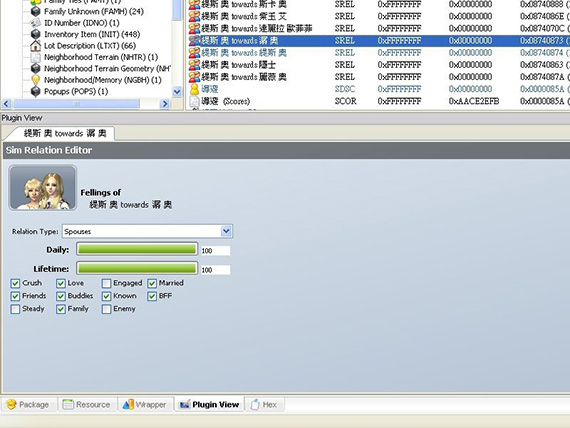Click the yellow sim icon of SDSC row
Screen dimensions: 570x428
194,89
